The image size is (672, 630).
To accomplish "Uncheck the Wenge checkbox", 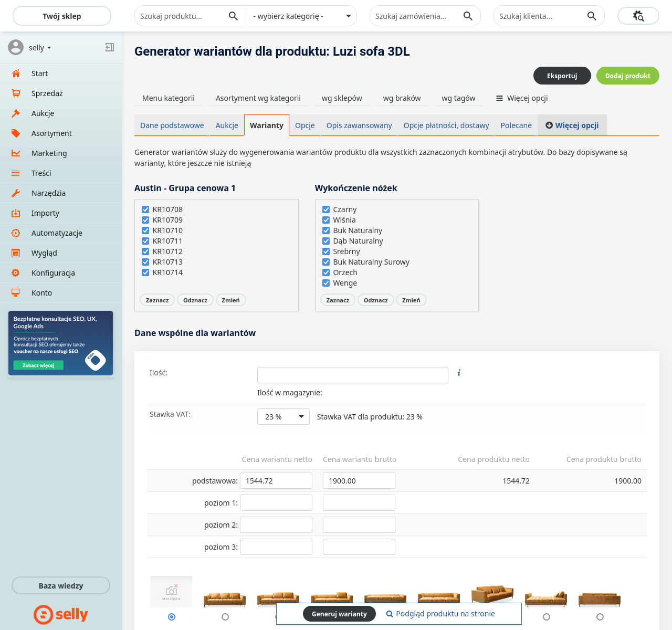I will (x=326, y=283).
